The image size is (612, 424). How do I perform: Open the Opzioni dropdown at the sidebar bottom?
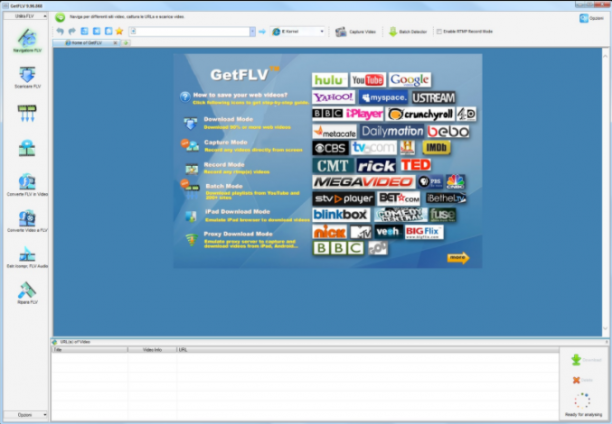(26, 415)
